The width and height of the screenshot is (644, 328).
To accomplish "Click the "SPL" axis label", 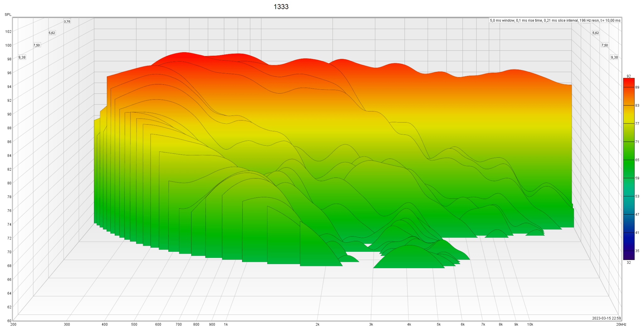I will click(8, 14).
